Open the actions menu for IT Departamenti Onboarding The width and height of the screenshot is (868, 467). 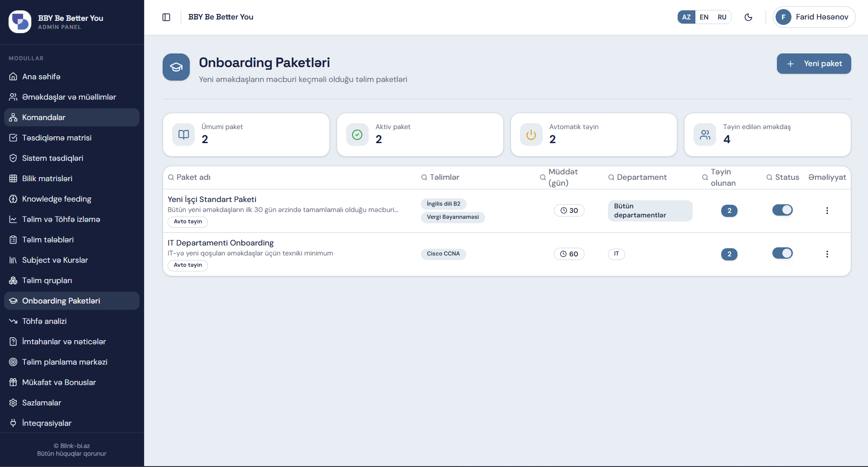(x=827, y=254)
